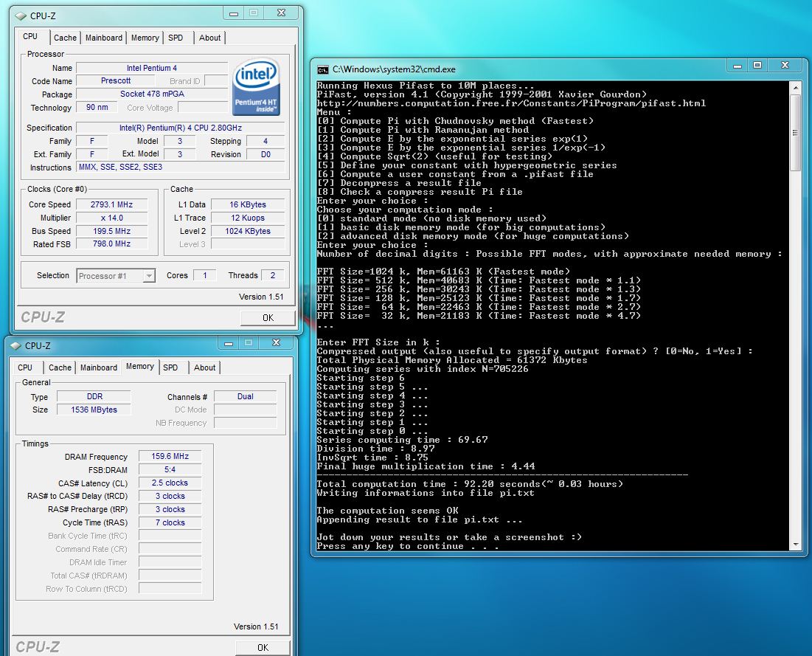Click OK in the bottom CPU-Z Memory window
Screen dimensions: 812x656
(x=263, y=648)
